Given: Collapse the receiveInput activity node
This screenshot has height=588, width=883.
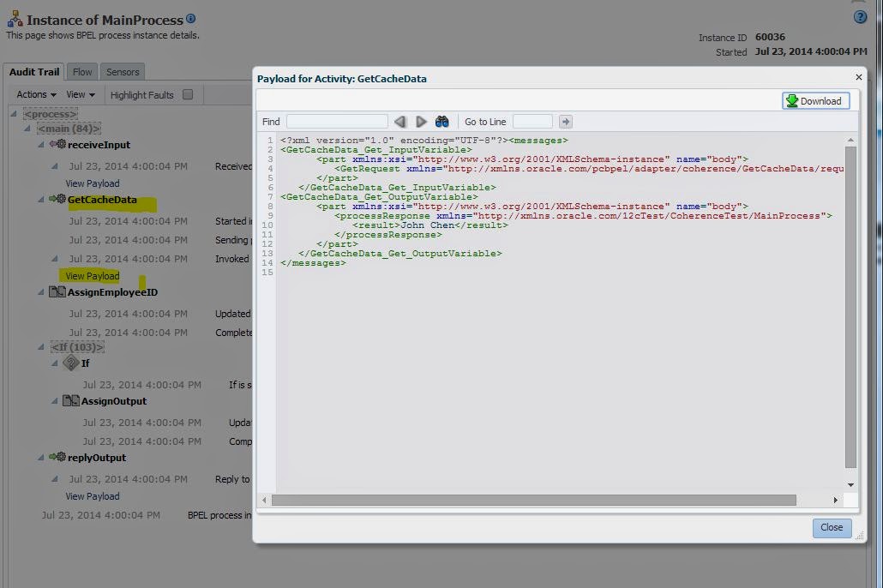Looking at the screenshot, I should click(x=40, y=145).
